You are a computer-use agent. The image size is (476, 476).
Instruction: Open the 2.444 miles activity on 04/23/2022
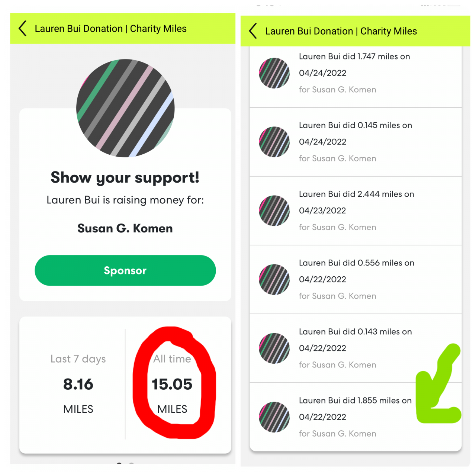(356, 210)
